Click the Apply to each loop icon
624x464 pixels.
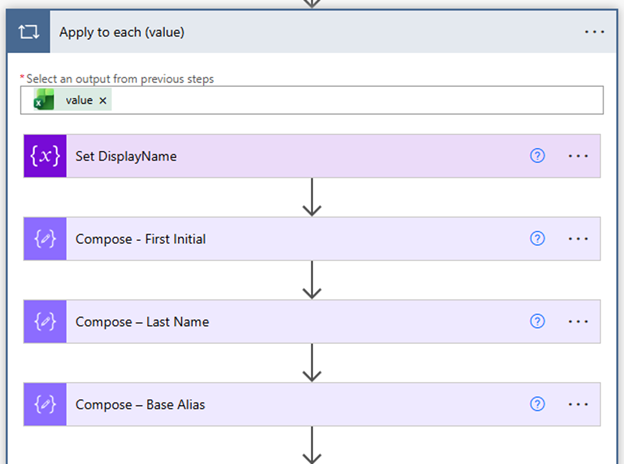(x=28, y=32)
